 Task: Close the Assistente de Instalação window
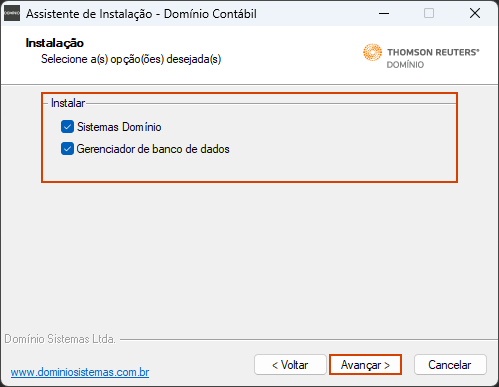click(475, 13)
